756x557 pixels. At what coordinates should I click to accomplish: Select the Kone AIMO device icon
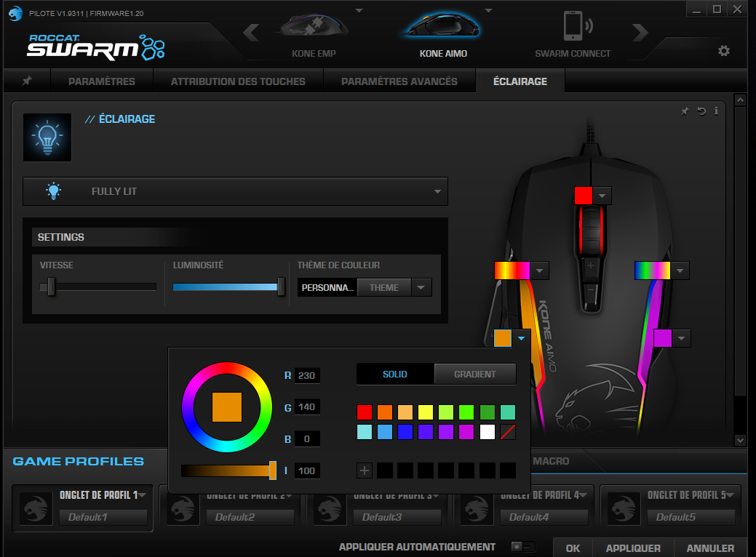(x=442, y=25)
